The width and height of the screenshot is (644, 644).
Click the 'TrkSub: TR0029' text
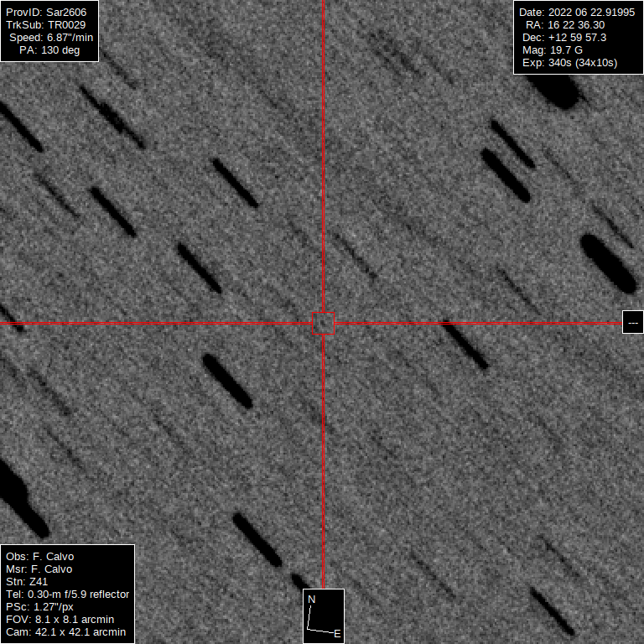click(x=46, y=25)
